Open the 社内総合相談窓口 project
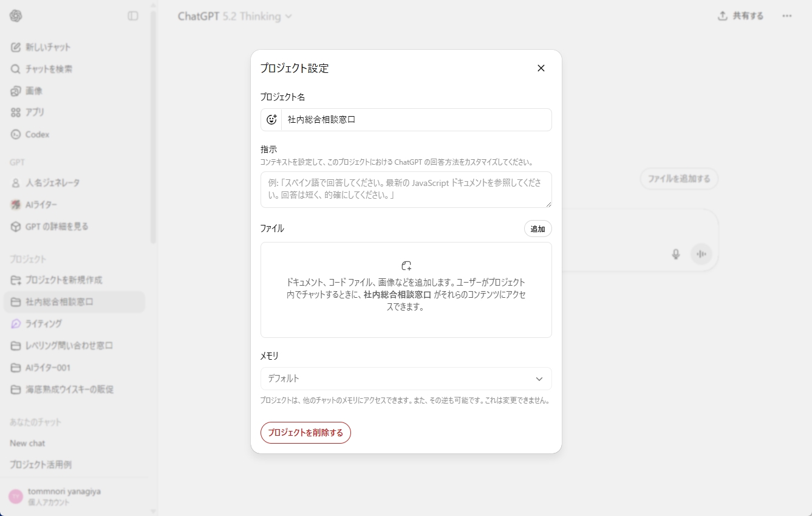The height and width of the screenshot is (516, 812). (x=75, y=302)
